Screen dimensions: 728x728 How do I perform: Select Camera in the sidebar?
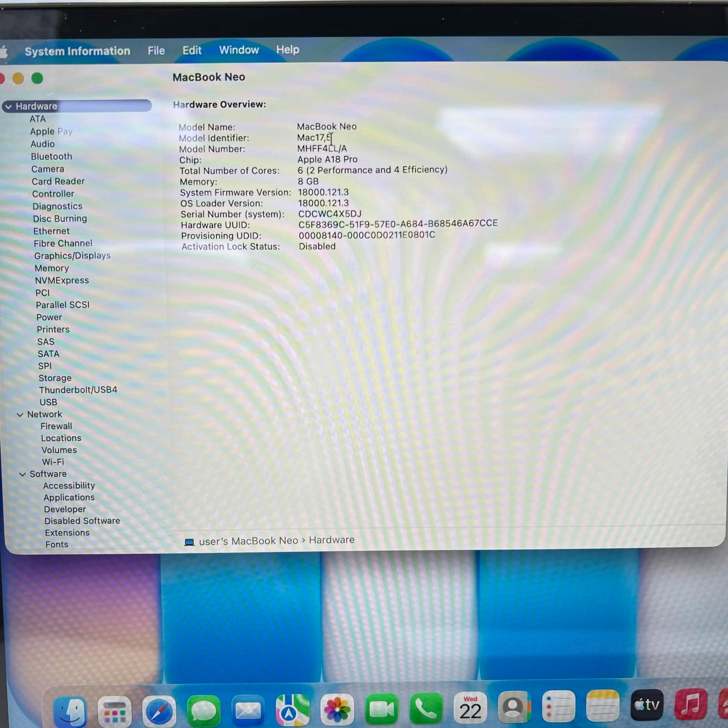tap(48, 169)
